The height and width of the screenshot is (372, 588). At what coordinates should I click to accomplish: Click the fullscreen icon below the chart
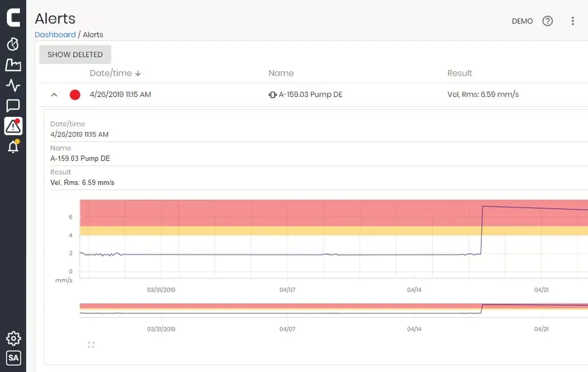[91, 345]
